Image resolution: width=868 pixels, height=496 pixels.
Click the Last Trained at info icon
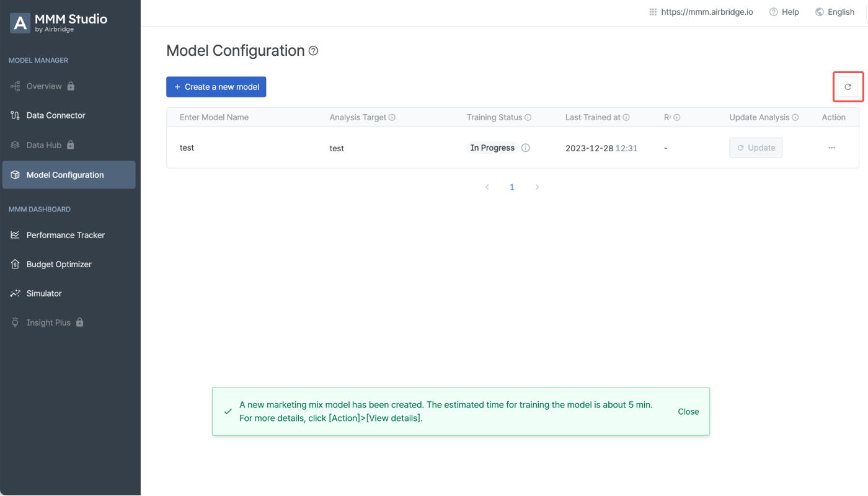tap(626, 117)
